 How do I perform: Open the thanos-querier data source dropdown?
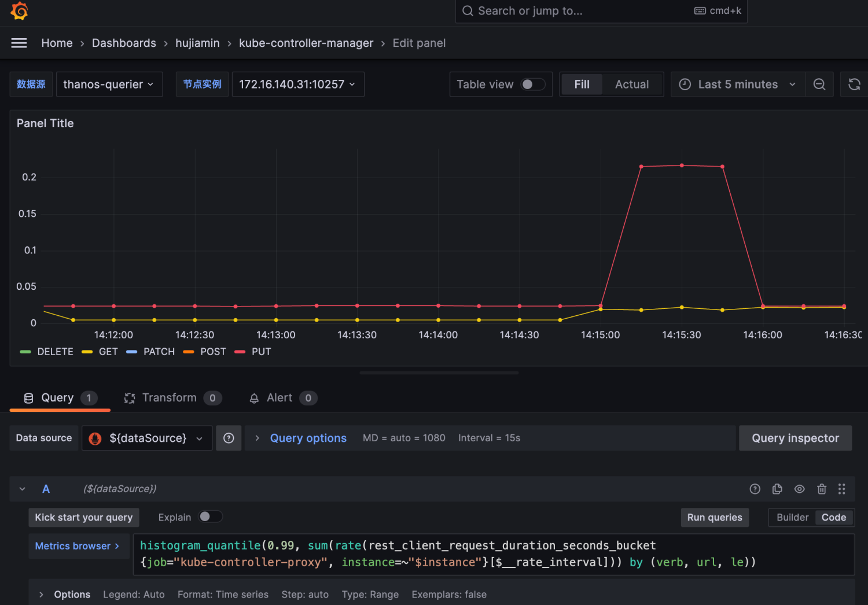109,84
